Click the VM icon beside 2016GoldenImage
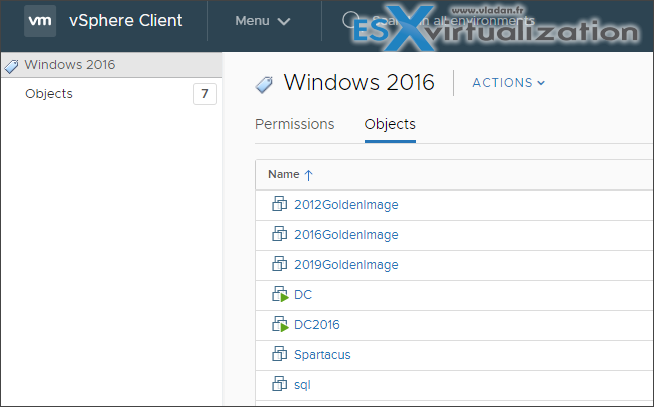Screen dimensions: 654x407 (279, 234)
